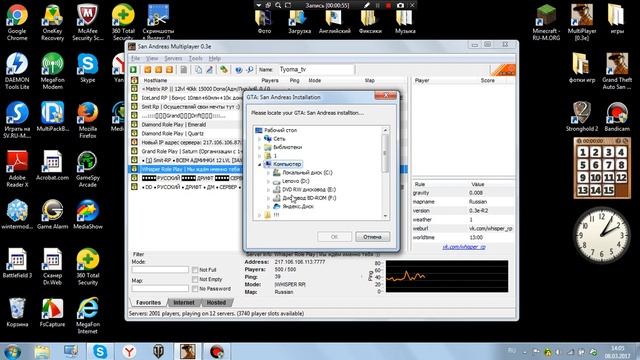Click the OK button in installation dialog

[x=334, y=237]
